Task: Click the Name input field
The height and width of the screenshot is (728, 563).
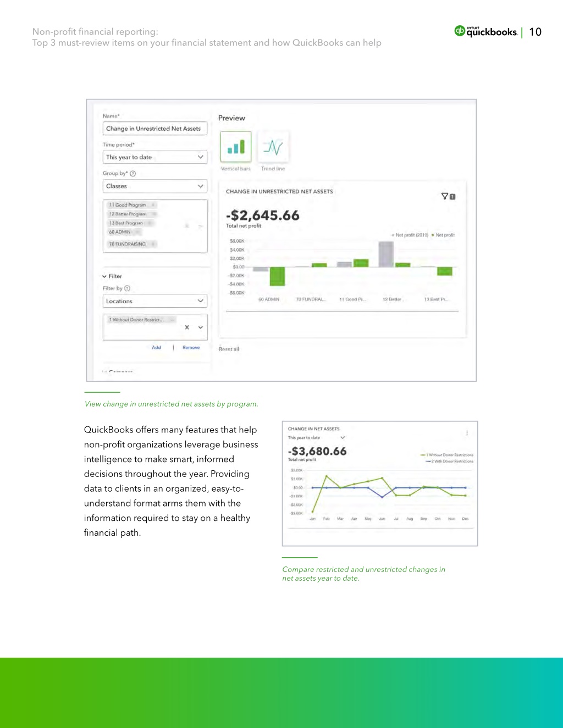Action: [155, 129]
